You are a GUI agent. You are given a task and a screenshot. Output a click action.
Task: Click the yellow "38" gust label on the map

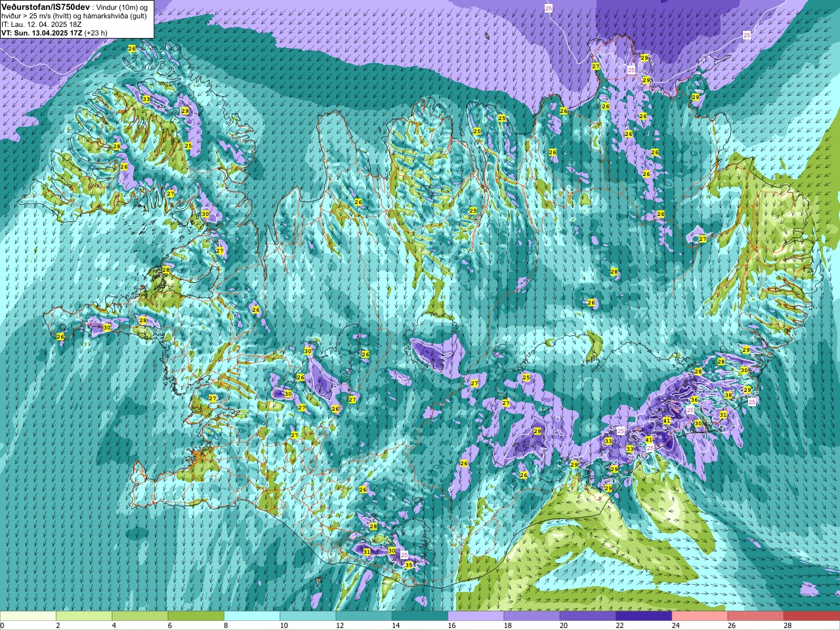click(x=728, y=395)
